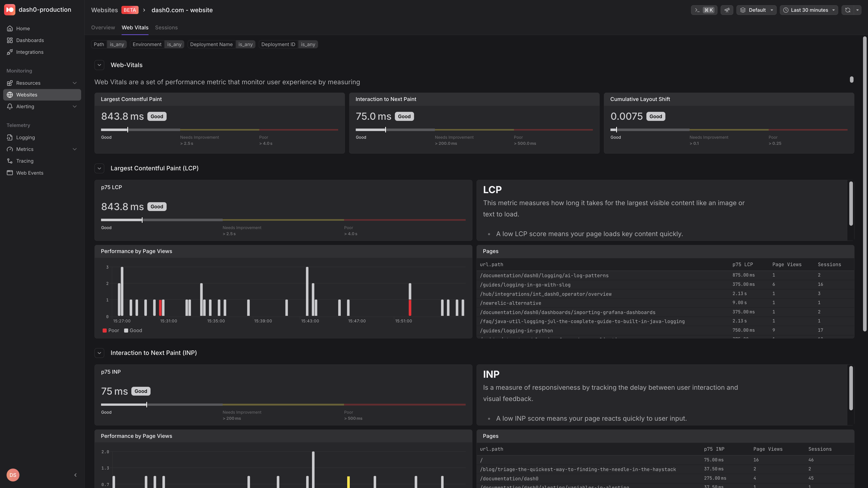
Task: Click the red Poor bar near 15:51:00
Action: tap(410, 307)
